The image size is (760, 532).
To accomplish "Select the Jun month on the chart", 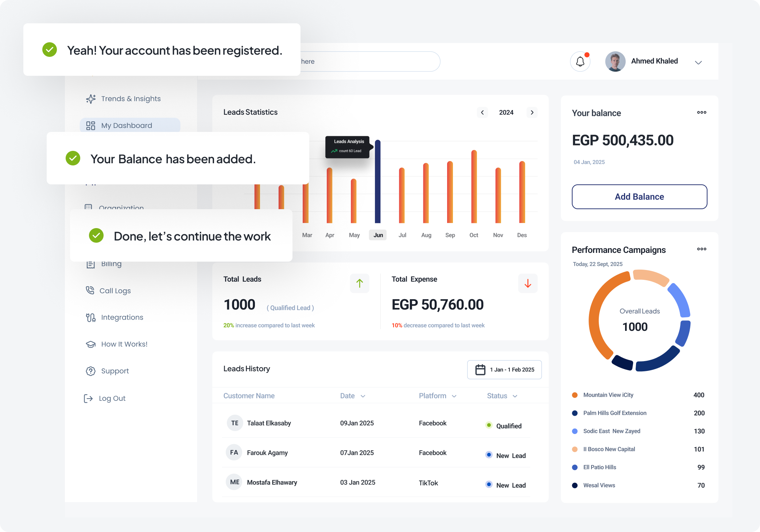I will (377, 235).
